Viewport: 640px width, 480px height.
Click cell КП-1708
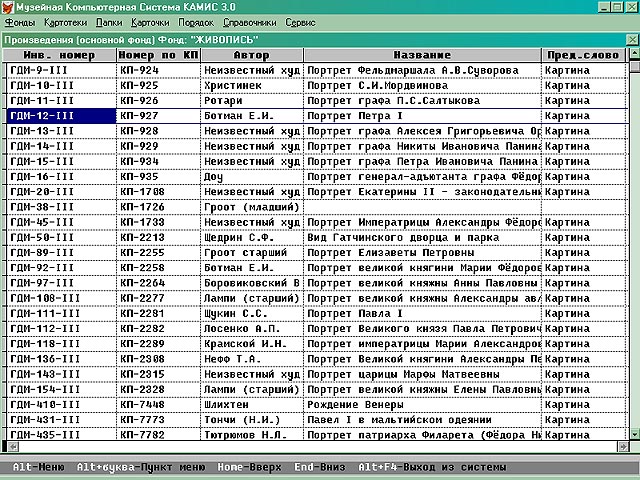pos(158,192)
